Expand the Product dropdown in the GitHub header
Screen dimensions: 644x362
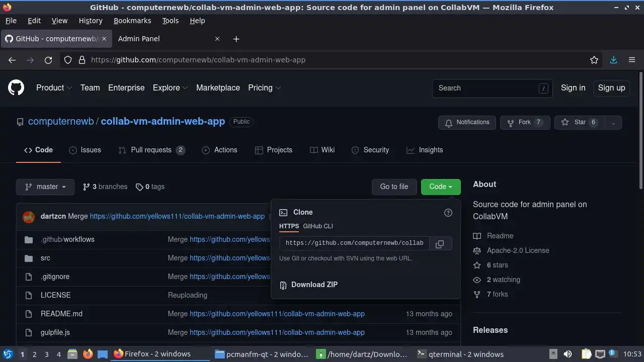[x=54, y=88]
